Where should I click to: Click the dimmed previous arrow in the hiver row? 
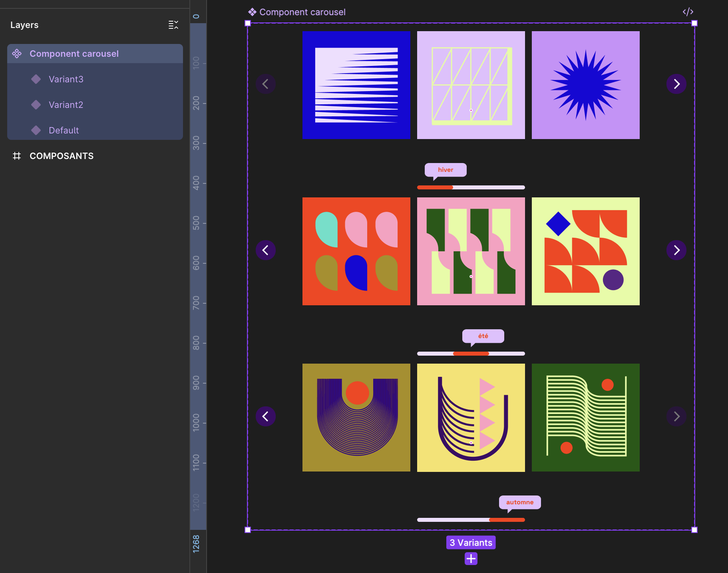[266, 84]
